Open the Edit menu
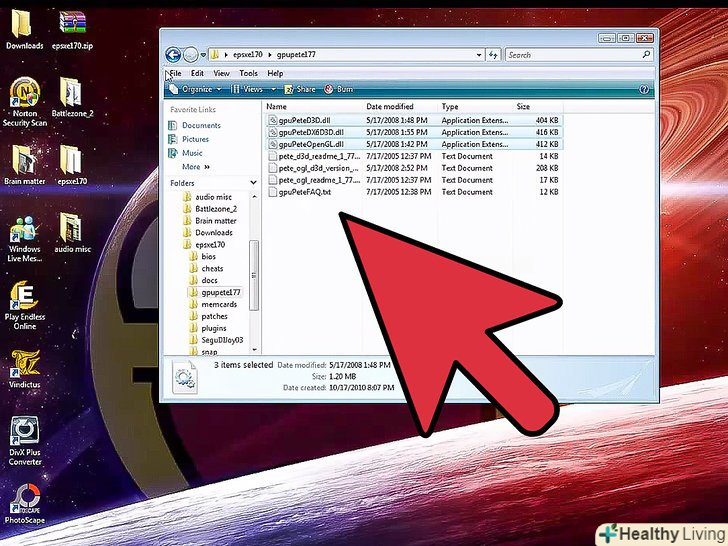This screenshot has width=728, height=546. pos(197,73)
